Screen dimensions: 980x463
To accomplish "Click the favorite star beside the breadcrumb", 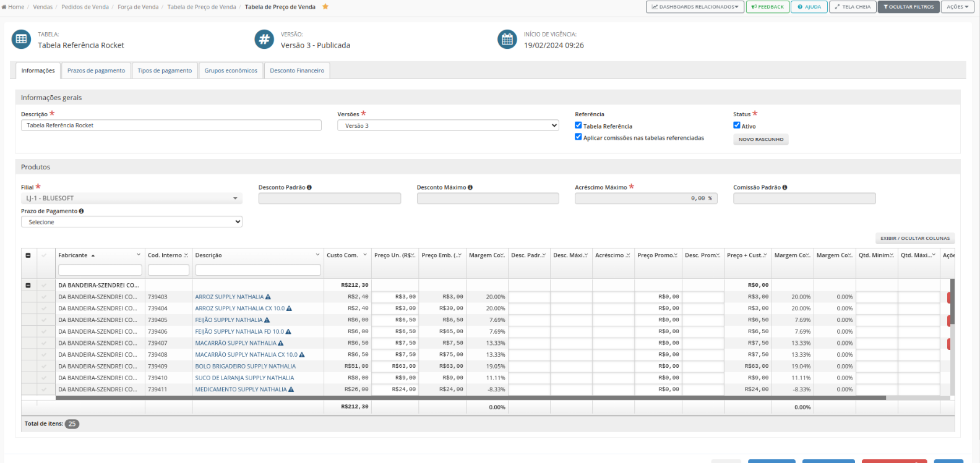I will point(325,7).
